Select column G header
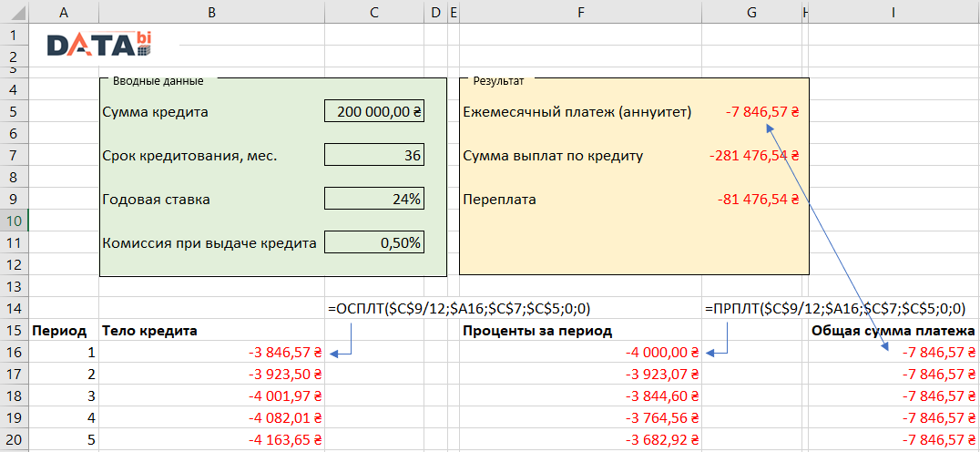The width and height of the screenshot is (980, 452). [752, 12]
